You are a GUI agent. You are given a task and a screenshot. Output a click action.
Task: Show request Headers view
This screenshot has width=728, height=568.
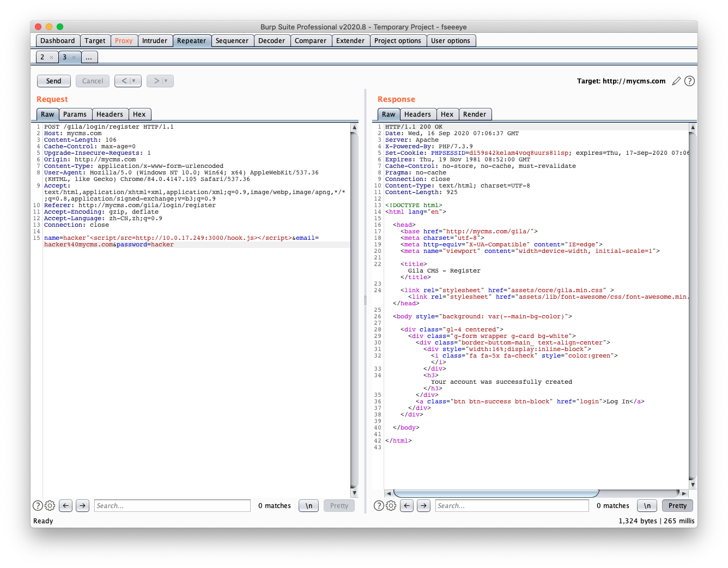110,114
